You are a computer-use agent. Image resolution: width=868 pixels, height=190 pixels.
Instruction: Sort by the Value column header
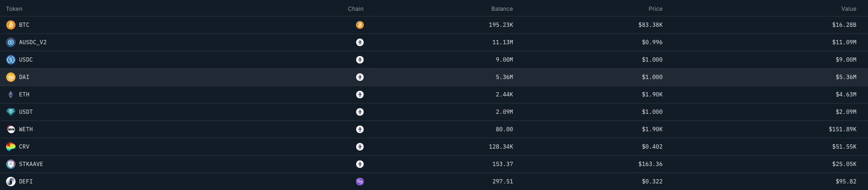coord(849,9)
